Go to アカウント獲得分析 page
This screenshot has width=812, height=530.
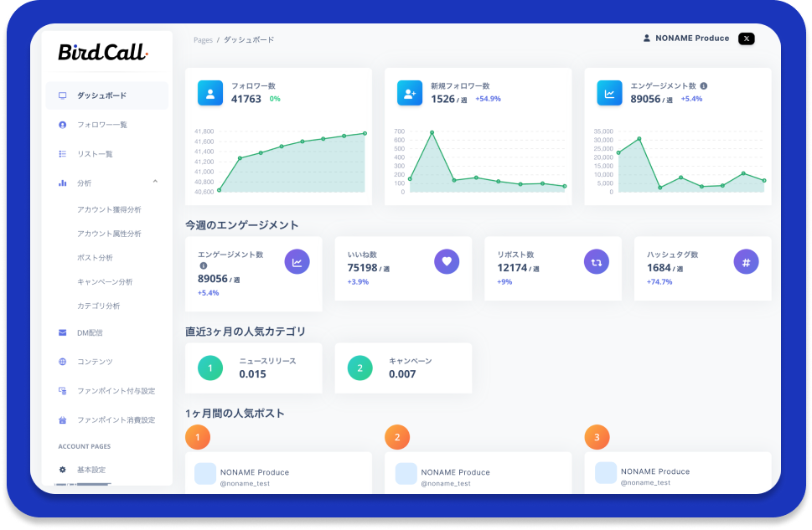(x=109, y=209)
